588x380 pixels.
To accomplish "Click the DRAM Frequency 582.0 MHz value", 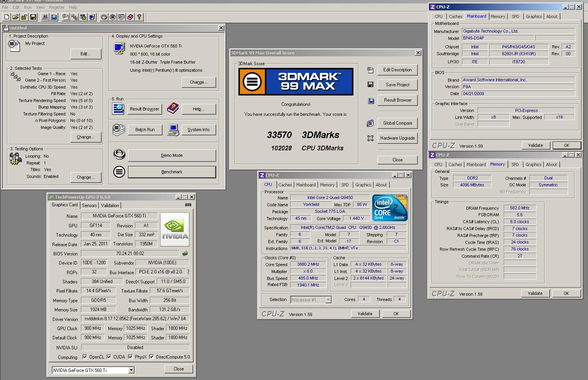I will [520, 208].
